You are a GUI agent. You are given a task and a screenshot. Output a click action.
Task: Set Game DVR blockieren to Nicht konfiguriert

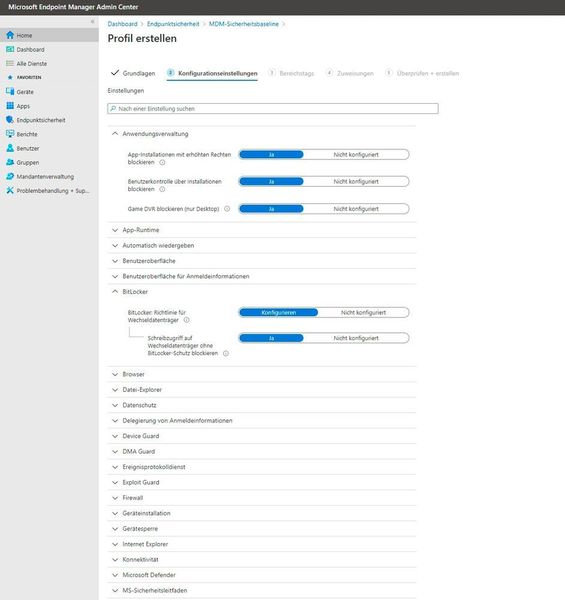(356, 209)
